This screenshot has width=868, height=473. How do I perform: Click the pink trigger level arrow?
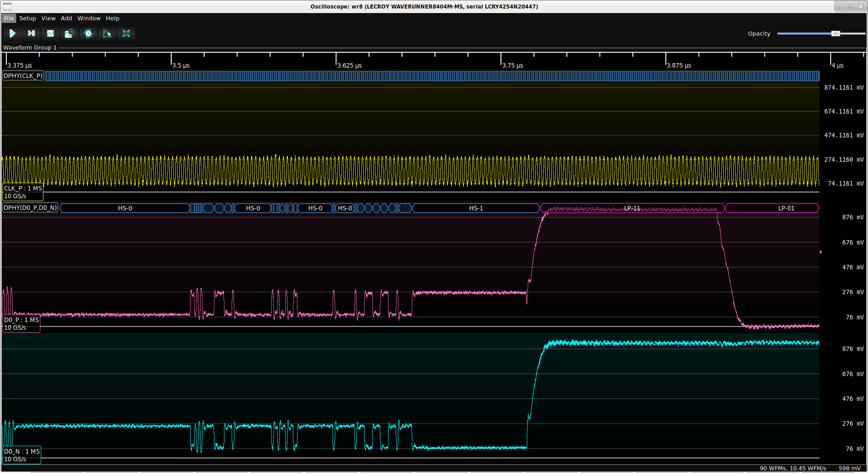(821, 252)
